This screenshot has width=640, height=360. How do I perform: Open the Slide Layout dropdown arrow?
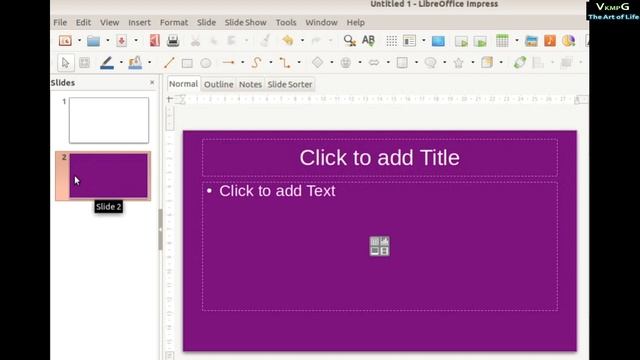[x=424, y=40]
